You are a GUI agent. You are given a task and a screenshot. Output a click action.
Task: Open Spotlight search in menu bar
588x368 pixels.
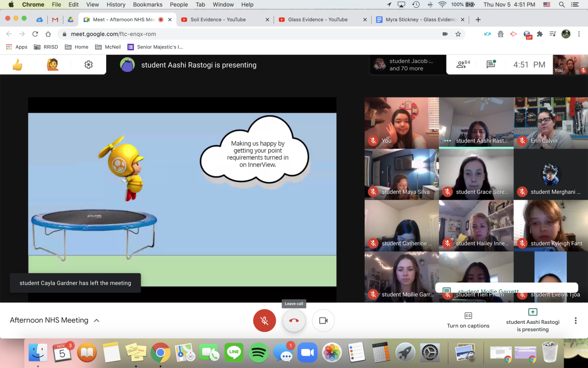pos(561,5)
